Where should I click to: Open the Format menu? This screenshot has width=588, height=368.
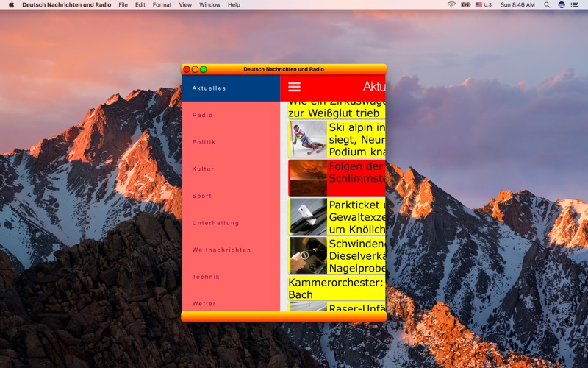click(x=162, y=4)
